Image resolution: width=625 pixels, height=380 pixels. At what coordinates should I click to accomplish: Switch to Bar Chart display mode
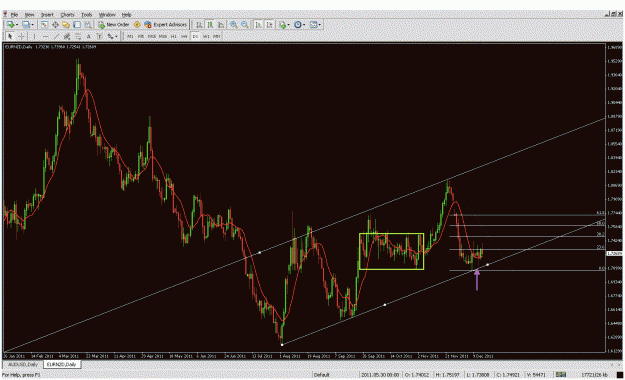tap(199, 25)
